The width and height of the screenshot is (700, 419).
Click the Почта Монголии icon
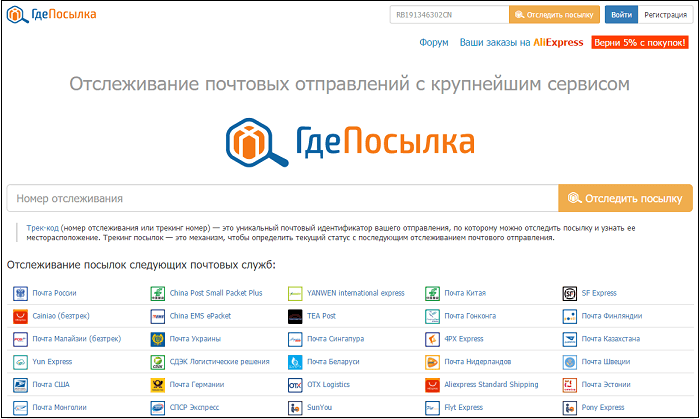click(x=20, y=407)
